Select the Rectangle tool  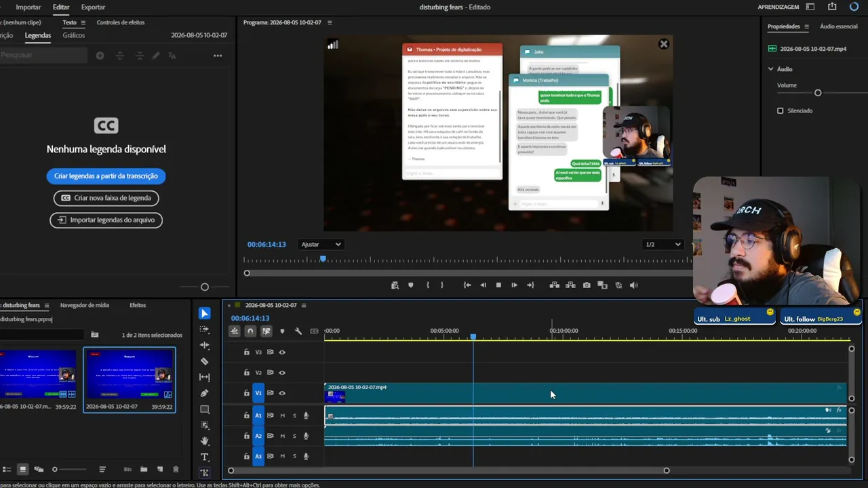point(205,409)
